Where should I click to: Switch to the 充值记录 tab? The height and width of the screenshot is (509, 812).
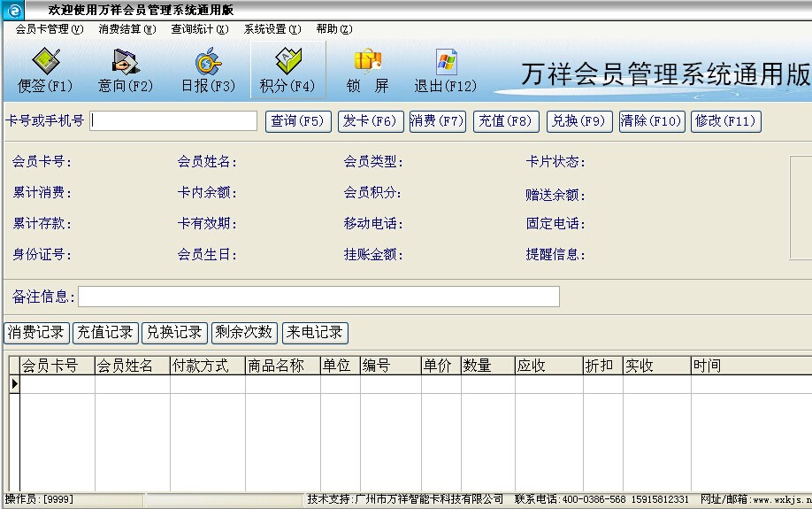[x=105, y=333]
